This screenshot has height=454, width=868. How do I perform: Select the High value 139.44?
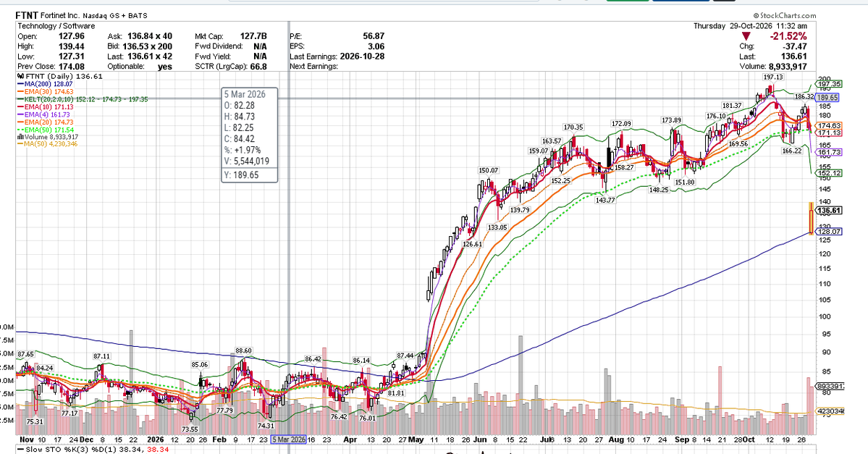click(72, 46)
